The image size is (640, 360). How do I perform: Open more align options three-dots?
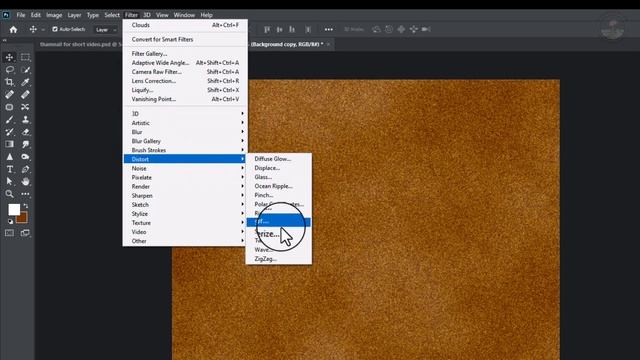coord(329,29)
